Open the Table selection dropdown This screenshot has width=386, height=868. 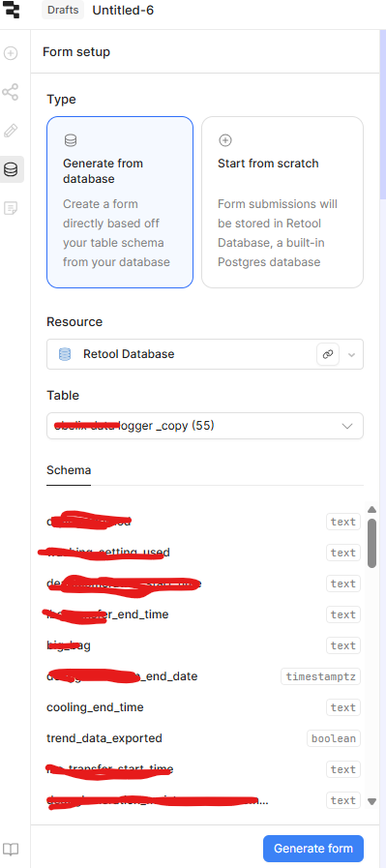click(x=205, y=426)
